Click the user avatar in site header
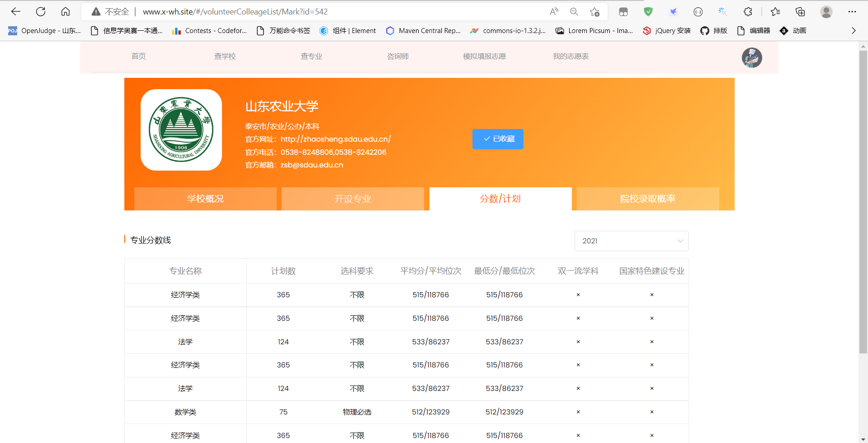868x443 pixels. [x=752, y=57]
